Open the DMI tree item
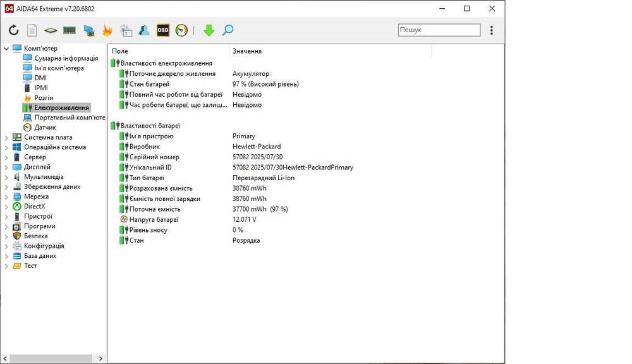632x364 pixels. [x=40, y=78]
